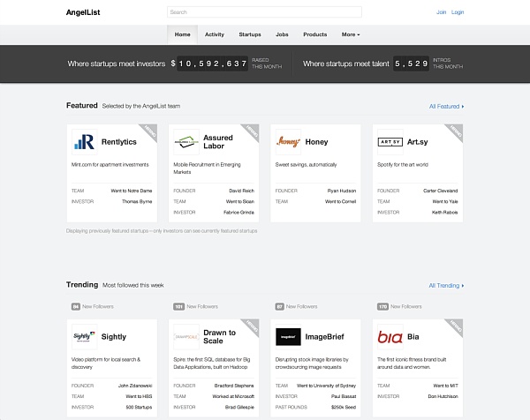Click inside the Search field
The width and height of the screenshot is (530, 420).
click(x=264, y=12)
